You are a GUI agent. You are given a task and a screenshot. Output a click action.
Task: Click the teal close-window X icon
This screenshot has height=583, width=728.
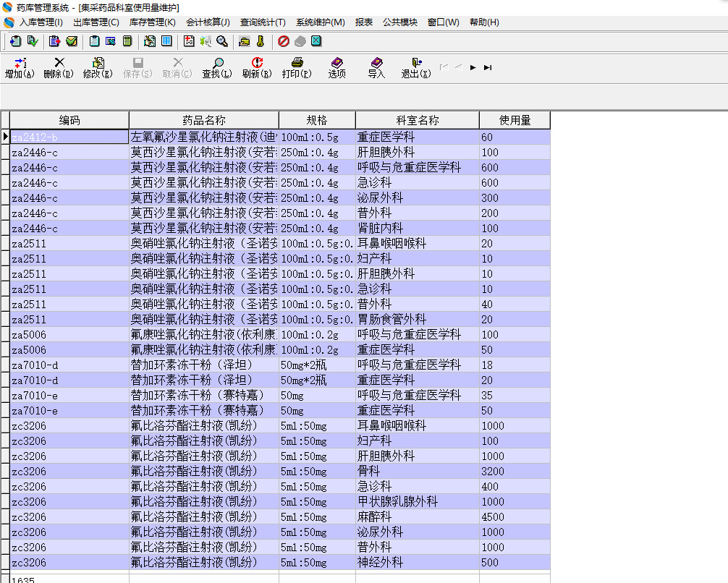[x=316, y=41]
